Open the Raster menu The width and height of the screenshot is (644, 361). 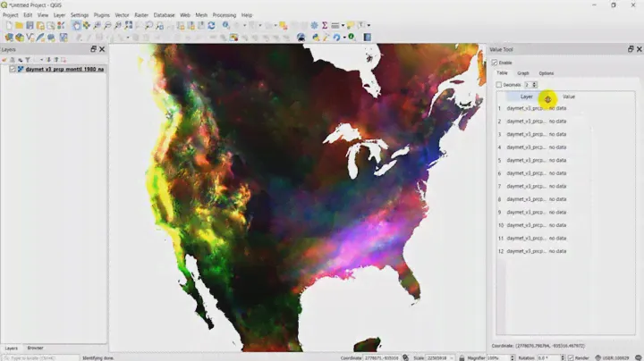coord(141,15)
